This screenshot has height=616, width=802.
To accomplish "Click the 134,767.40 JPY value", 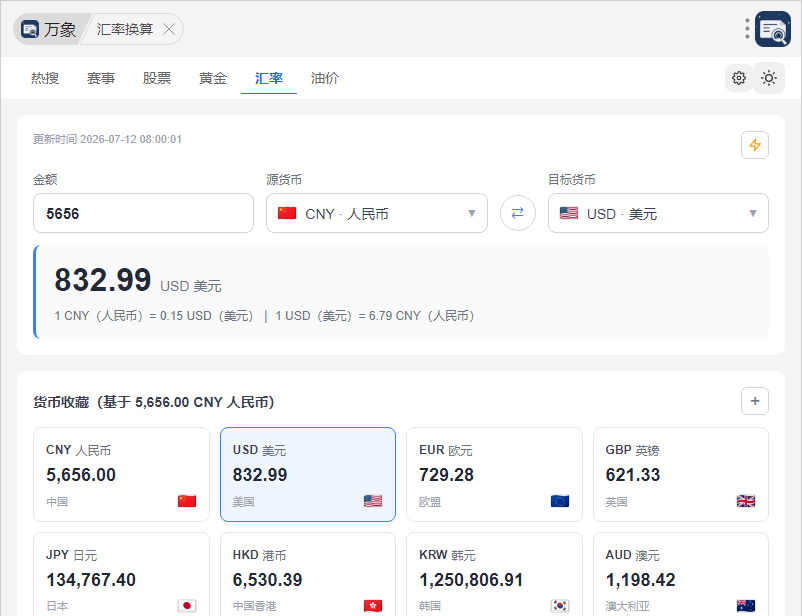I will pos(91,580).
